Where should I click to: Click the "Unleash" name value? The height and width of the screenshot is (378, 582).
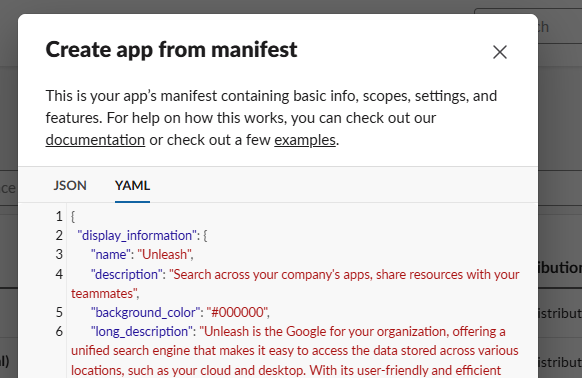click(x=164, y=255)
